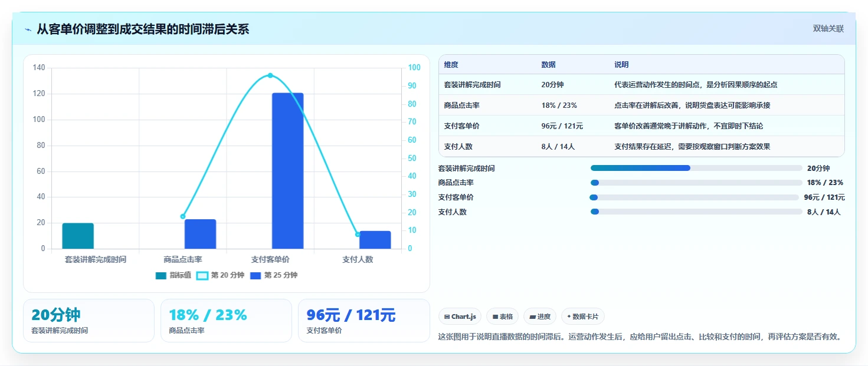The width and height of the screenshot is (868, 366).
Task: Click the 套装讲解完成时间 x-axis label
Action: pyautogui.click(x=96, y=259)
